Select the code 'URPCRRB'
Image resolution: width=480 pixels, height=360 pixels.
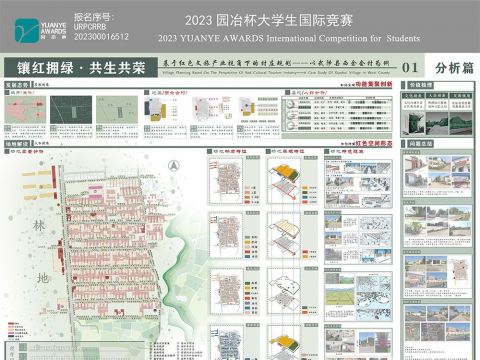(x=90, y=27)
